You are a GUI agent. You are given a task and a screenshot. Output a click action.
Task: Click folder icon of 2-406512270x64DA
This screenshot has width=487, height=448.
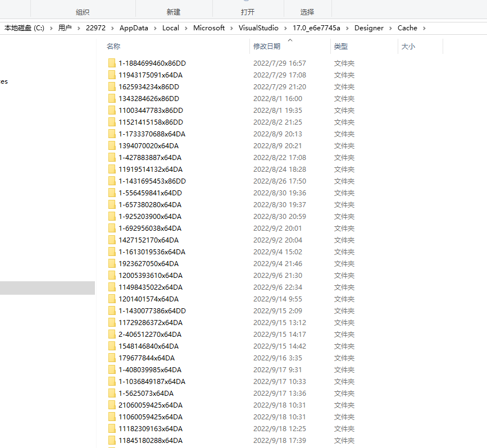(112, 335)
